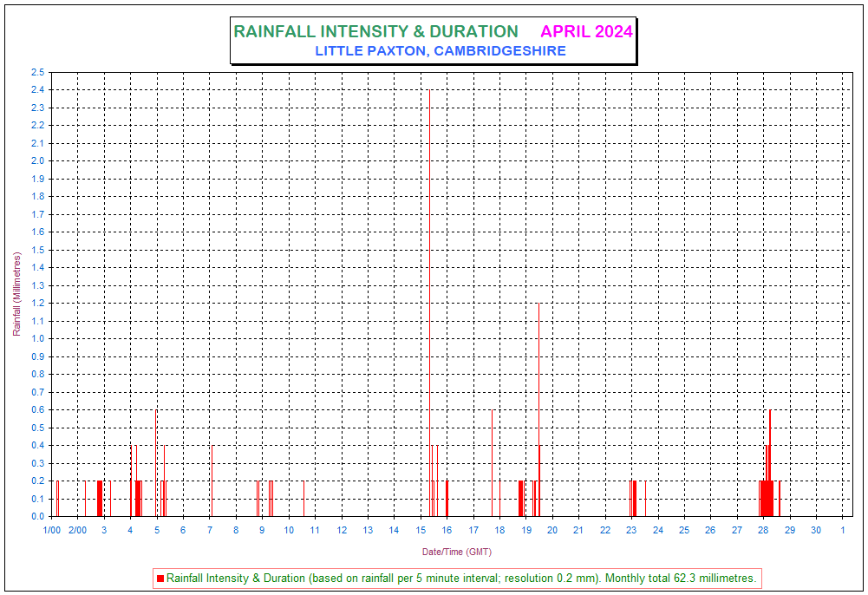The width and height of the screenshot is (868, 595).
Task: Click the x-axis label '2/00'
Action: [77, 530]
